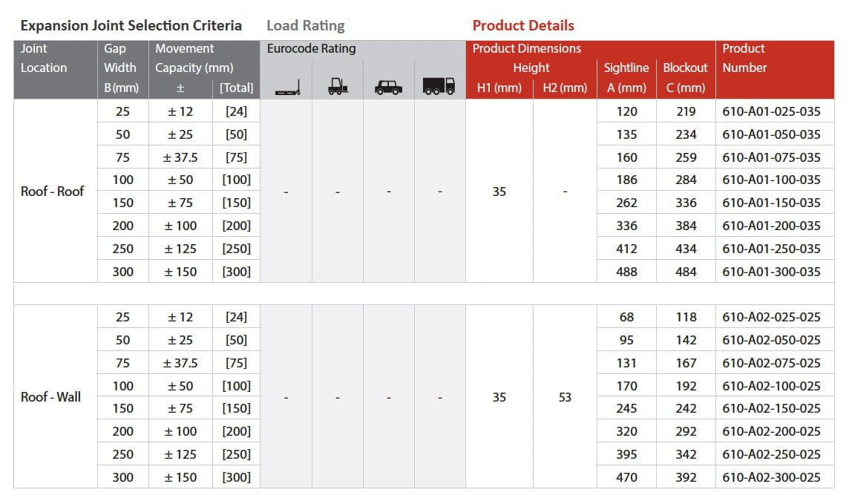Click product number 610-A01-025-035
This screenshot has height=504, width=849.
pos(771,111)
